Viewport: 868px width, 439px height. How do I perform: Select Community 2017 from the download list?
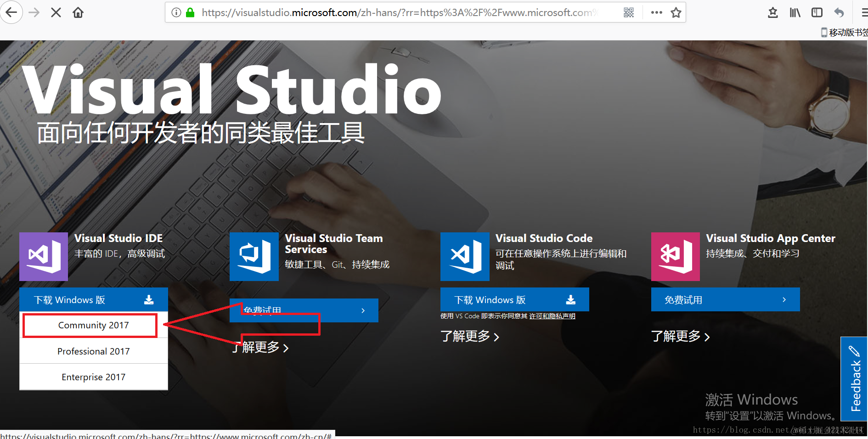[x=94, y=325]
